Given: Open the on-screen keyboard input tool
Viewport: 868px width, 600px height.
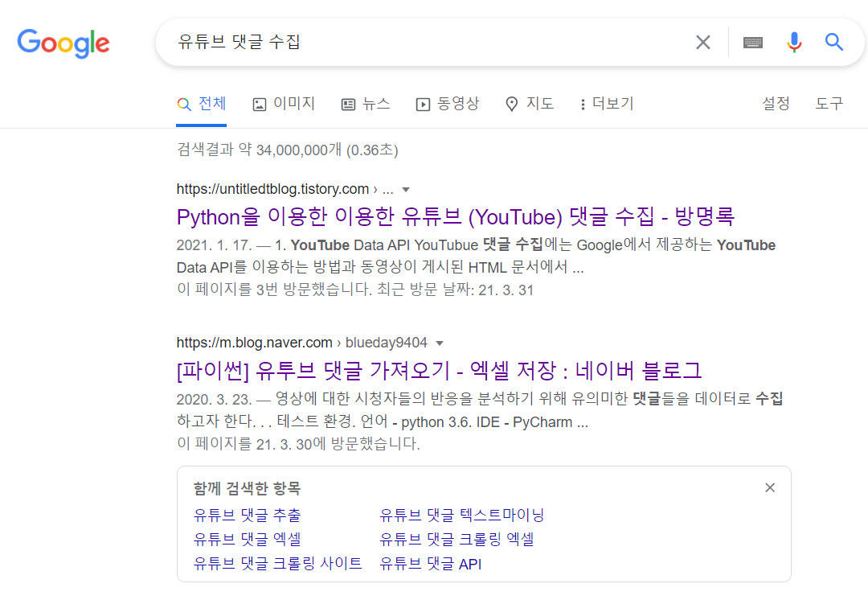Looking at the screenshot, I should click(x=753, y=42).
